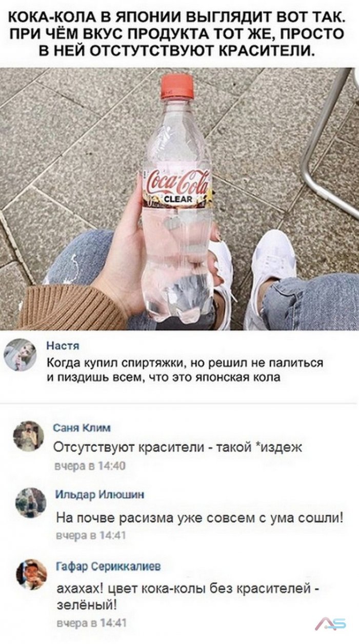The image size is (359, 644).
Task: Click the red bottle cap in photo
Action: pos(177,86)
